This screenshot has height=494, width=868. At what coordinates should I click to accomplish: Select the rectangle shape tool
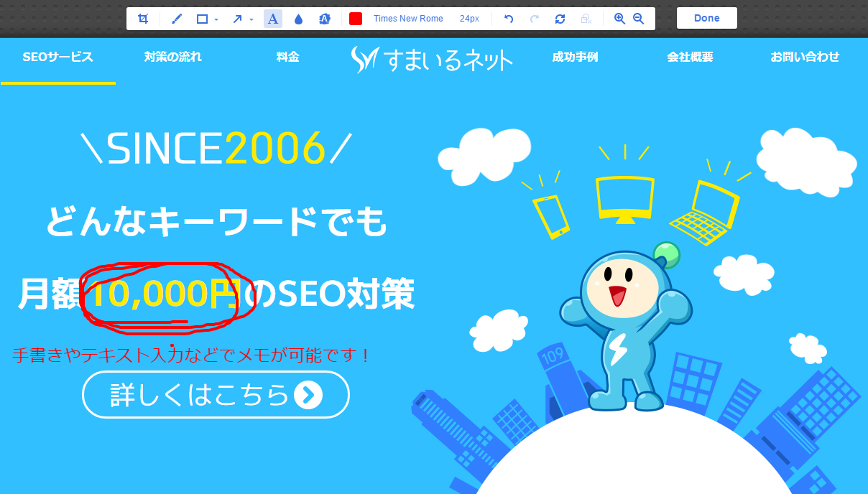[x=202, y=19]
